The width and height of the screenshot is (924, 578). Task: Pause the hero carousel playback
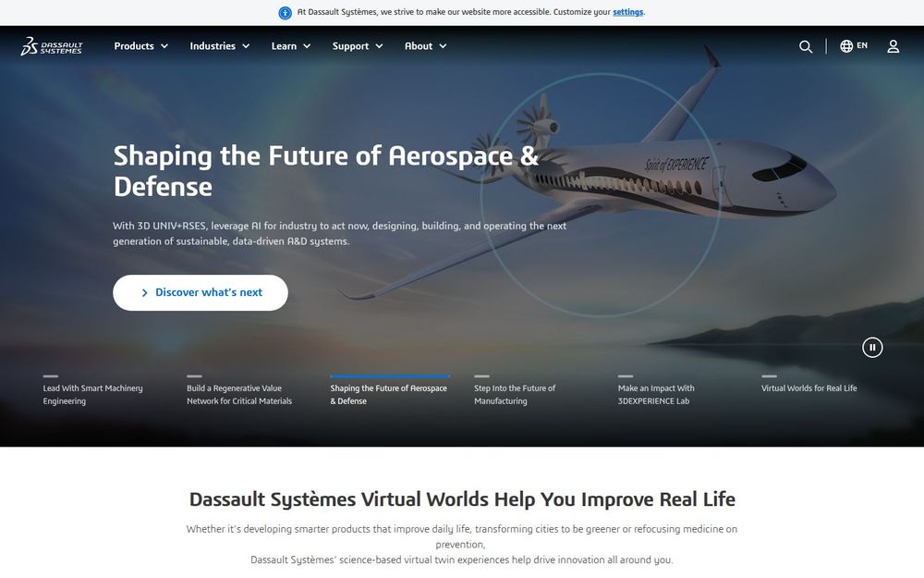(872, 347)
